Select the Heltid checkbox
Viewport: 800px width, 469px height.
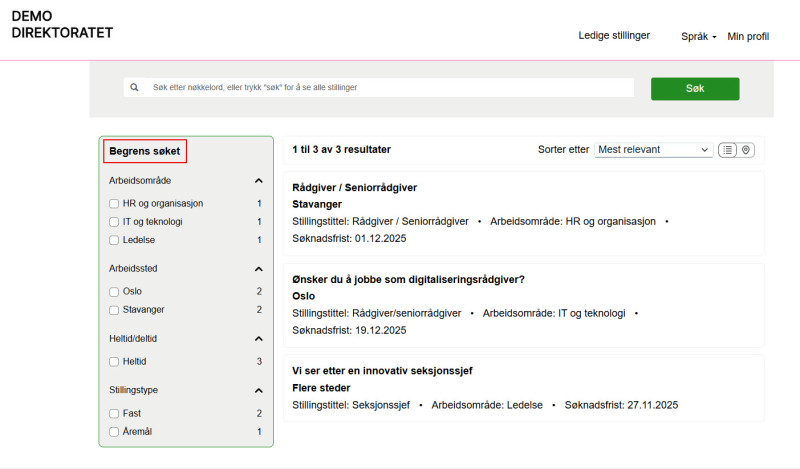coord(114,362)
